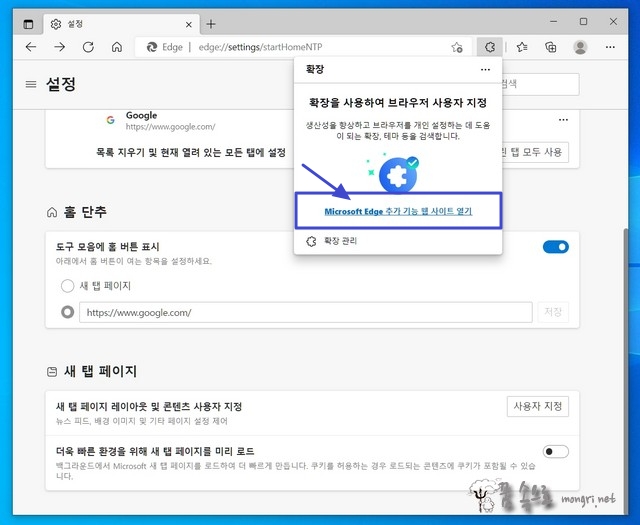The image size is (640, 525).
Task: Go forward with the forward arrow
Action: point(60,47)
